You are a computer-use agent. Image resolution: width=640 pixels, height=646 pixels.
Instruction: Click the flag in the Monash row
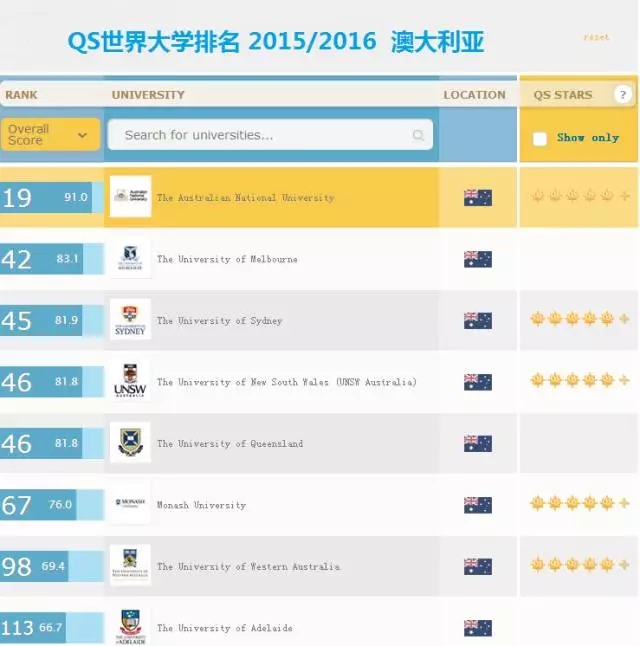(x=478, y=505)
